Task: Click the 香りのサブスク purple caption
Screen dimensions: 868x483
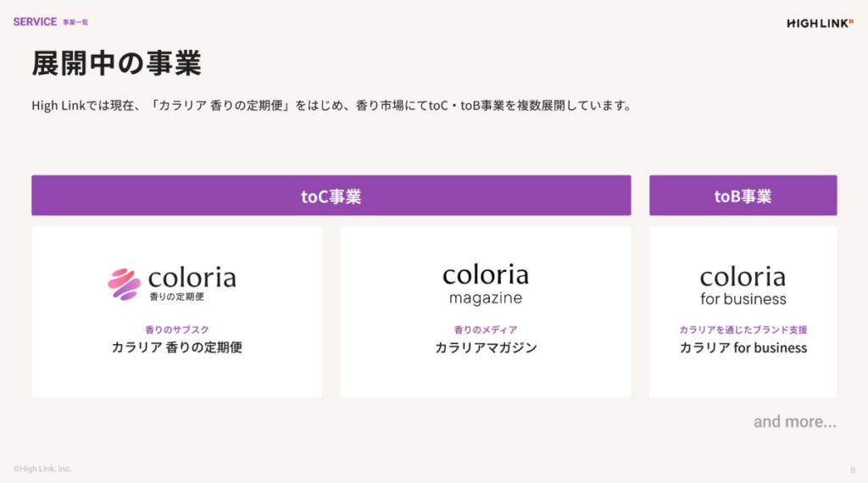Action: (176, 330)
